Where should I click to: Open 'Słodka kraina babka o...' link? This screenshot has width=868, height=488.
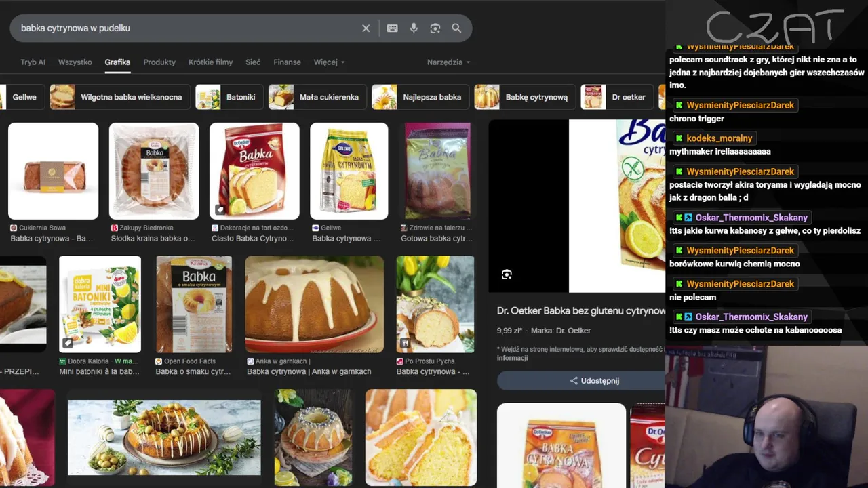pyautogui.click(x=153, y=239)
